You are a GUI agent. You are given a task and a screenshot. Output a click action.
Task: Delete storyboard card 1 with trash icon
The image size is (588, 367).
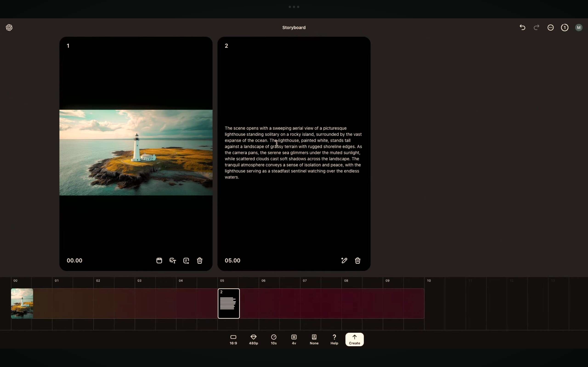200,260
